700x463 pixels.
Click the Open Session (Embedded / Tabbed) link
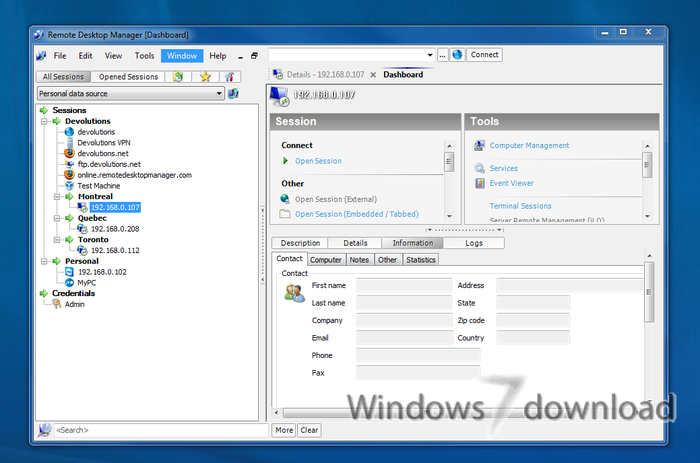coord(357,214)
